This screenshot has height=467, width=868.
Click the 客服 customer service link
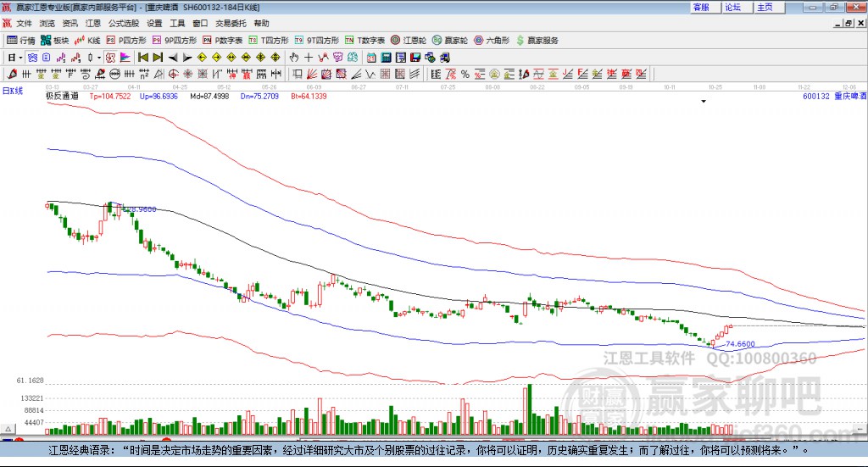click(x=701, y=7)
